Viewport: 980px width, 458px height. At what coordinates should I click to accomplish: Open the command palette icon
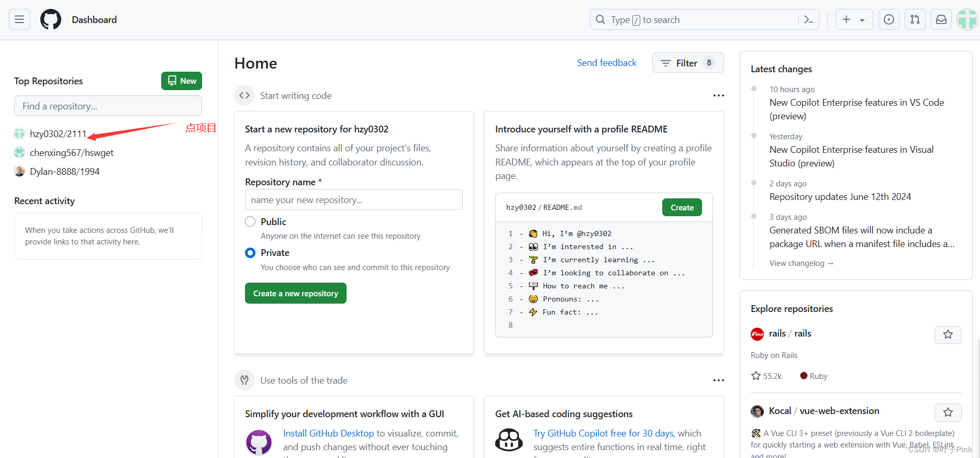click(x=809, y=19)
